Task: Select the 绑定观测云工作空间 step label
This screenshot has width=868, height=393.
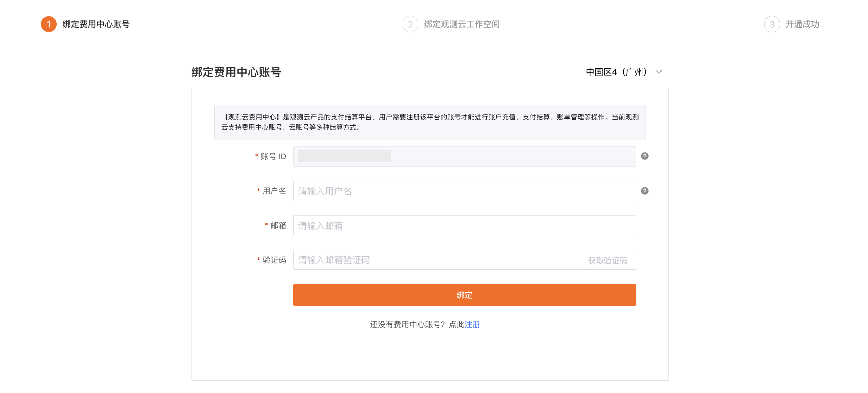Action: (462, 24)
